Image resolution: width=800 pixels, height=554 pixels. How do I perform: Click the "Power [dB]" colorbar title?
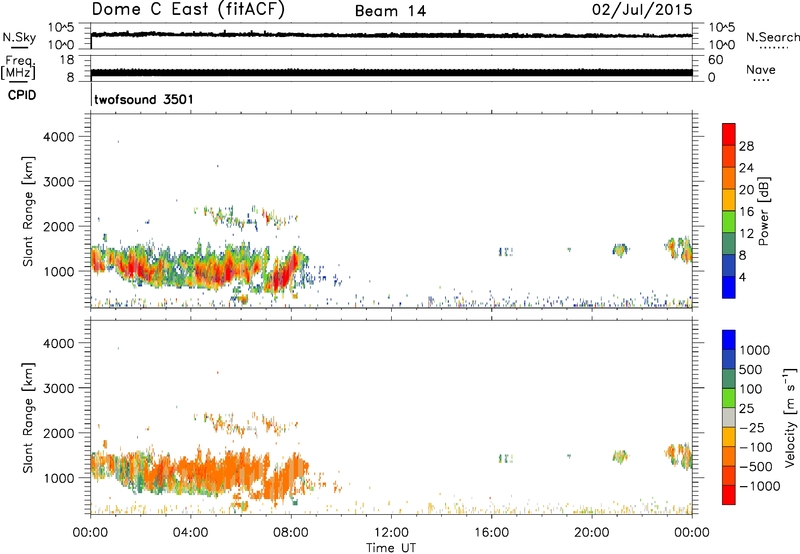[763, 211]
